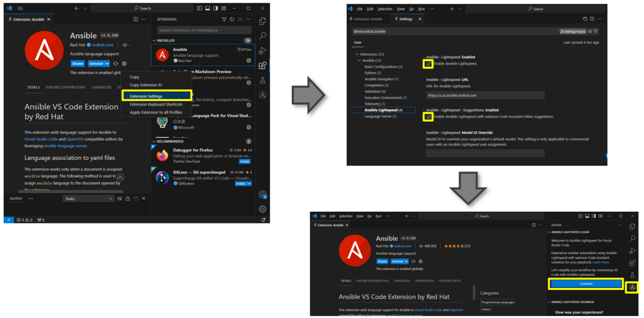The width and height of the screenshot is (644, 318).
Task: Open Accounts from the activity bar
Action: click(262, 195)
